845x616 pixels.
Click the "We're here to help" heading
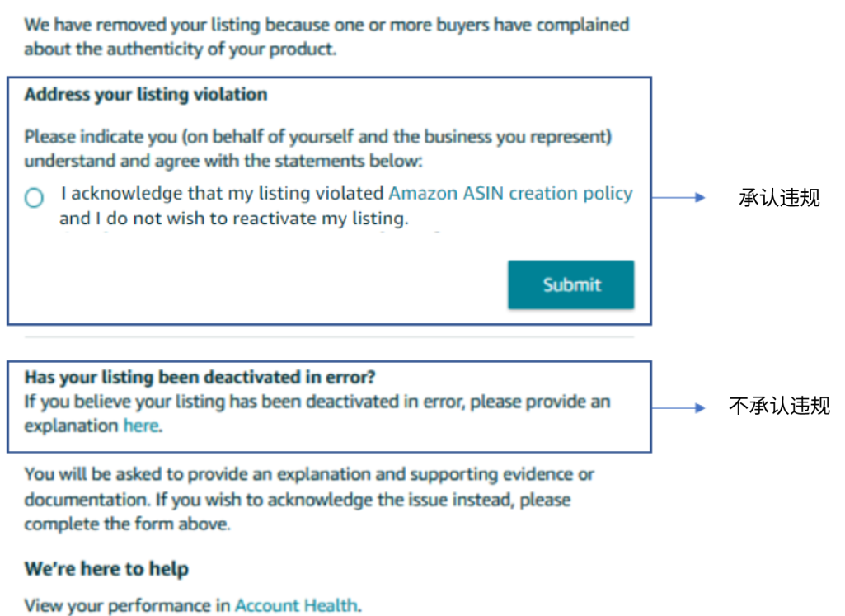click(106, 569)
